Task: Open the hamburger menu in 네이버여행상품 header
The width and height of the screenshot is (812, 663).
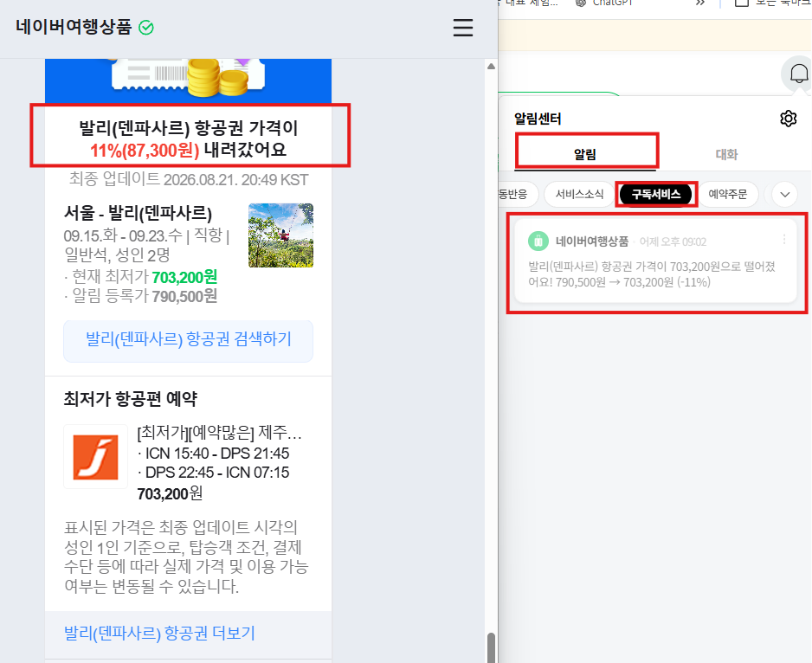Action: click(463, 28)
